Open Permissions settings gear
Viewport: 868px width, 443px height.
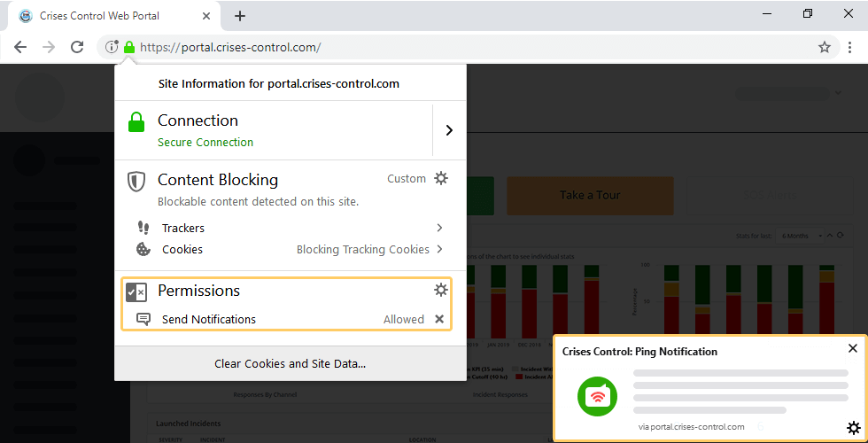tap(441, 290)
